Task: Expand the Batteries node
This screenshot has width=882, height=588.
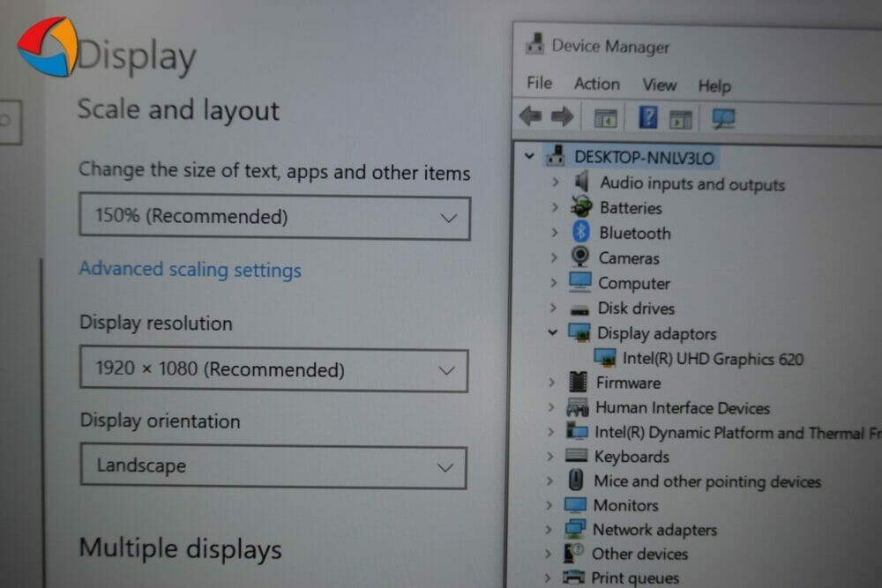Action: tap(555, 207)
